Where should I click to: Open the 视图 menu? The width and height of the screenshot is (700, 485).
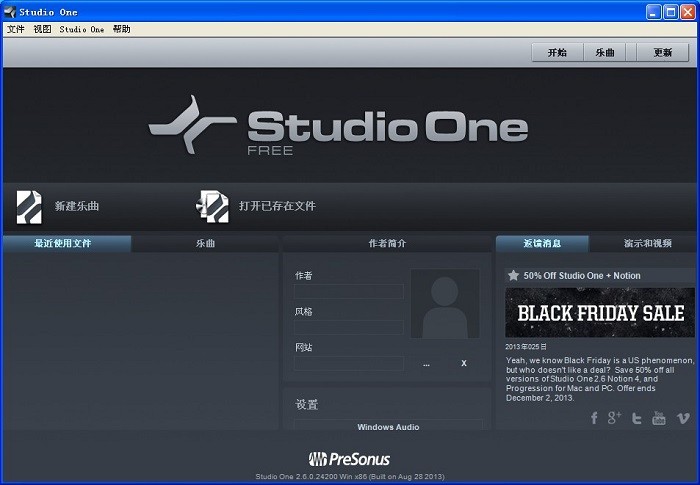(x=42, y=29)
